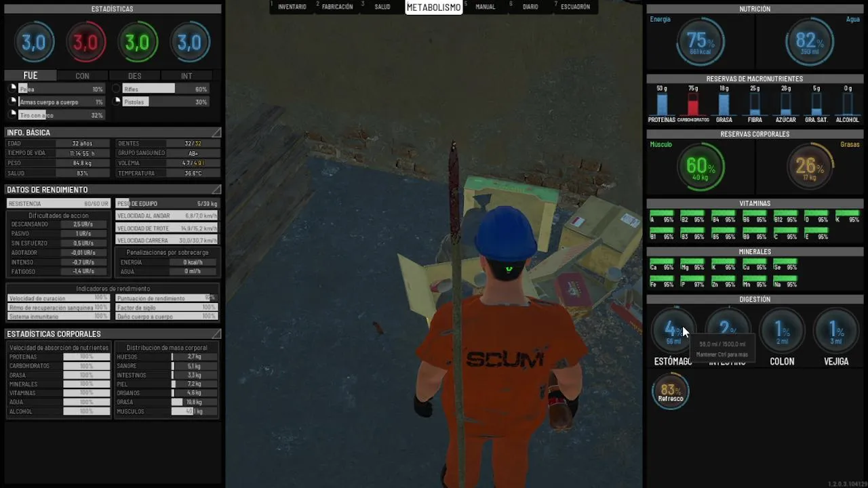Image resolution: width=868 pixels, height=488 pixels.
Task: Click the Vejiga 1% digestion gauge
Action: coord(836,331)
